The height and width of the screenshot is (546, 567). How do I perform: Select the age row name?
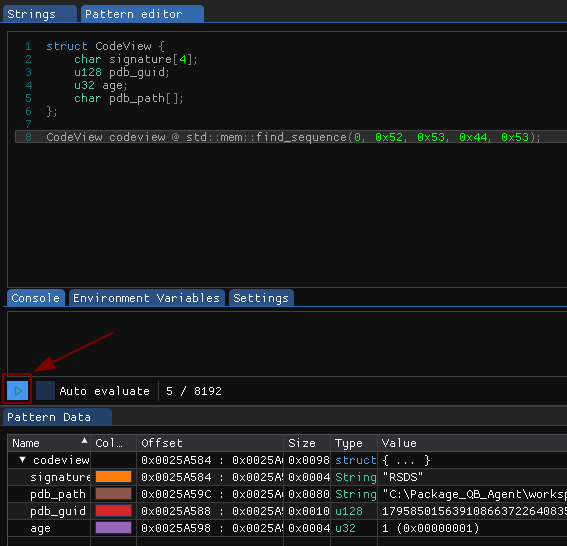[40, 528]
